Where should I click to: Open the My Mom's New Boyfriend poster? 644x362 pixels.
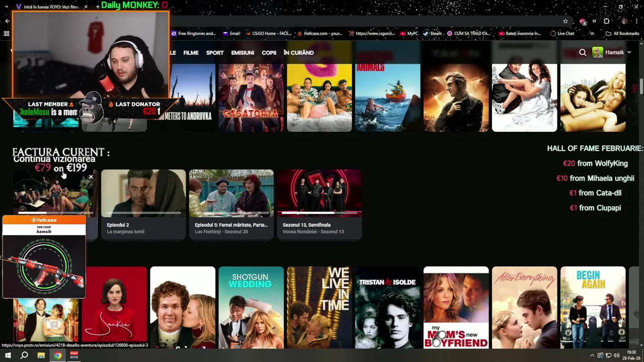pyautogui.click(x=456, y=307)
